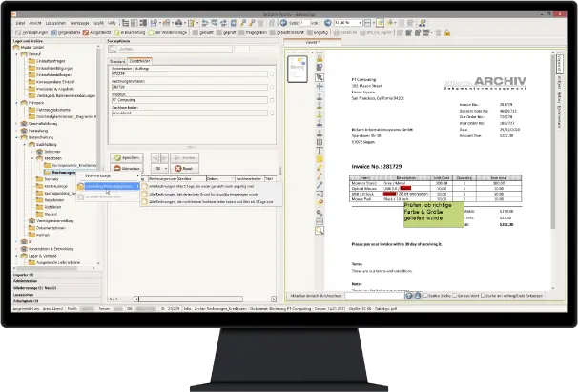
Task: Open the Datei menu
Action: pos(20,23)
